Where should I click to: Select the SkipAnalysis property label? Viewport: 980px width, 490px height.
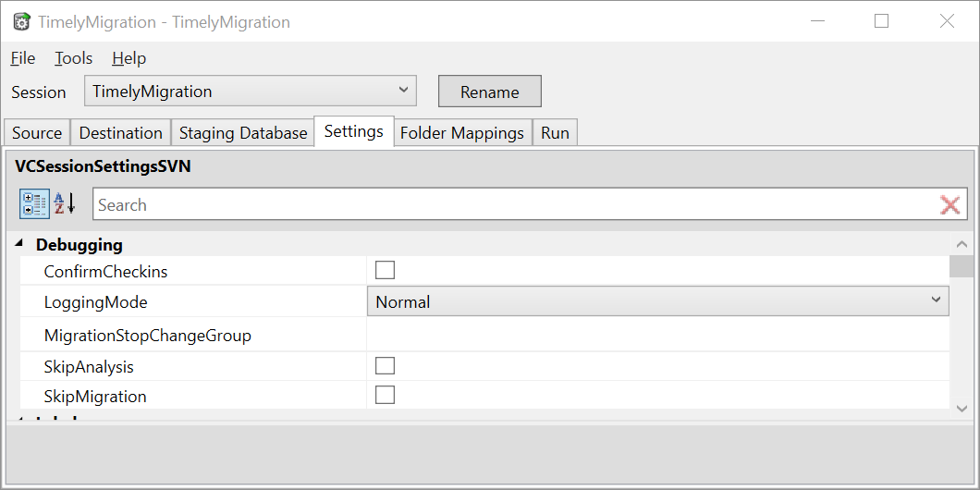89,366
